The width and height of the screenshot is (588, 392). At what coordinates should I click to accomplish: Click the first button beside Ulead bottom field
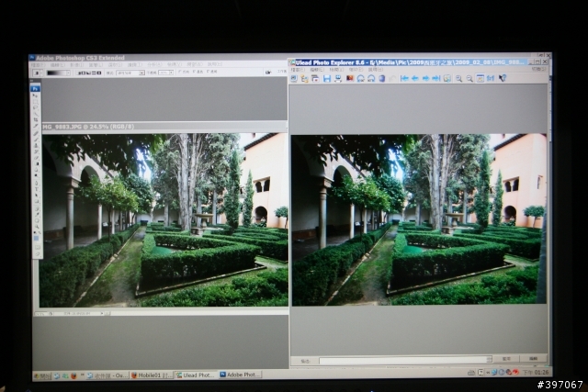tap(506, 359)
